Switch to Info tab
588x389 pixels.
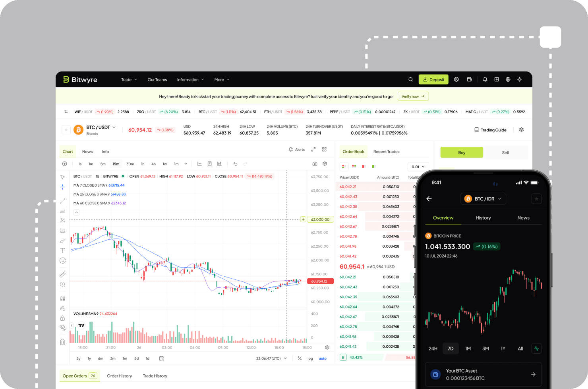[x=105, y=152]
